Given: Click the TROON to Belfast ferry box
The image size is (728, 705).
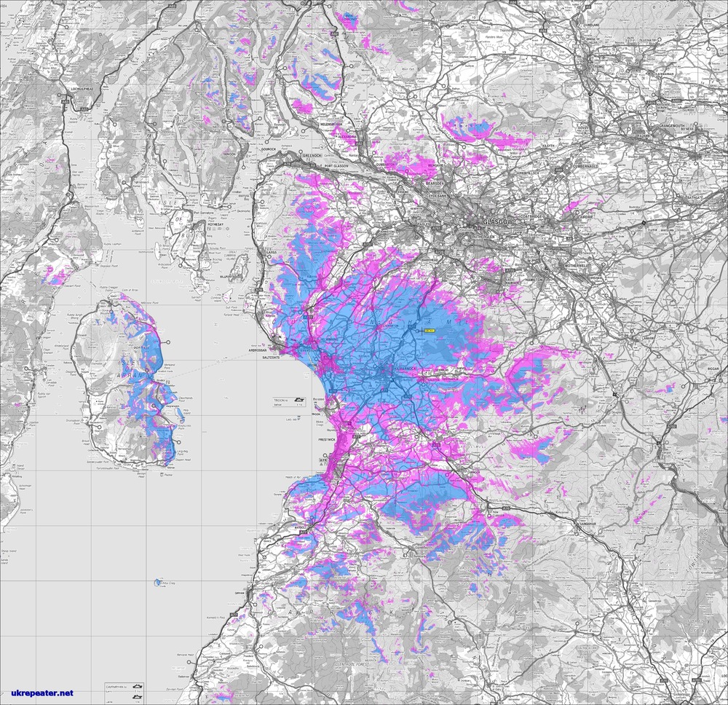Looking at the screenshot, I should (x=289, y=402).
